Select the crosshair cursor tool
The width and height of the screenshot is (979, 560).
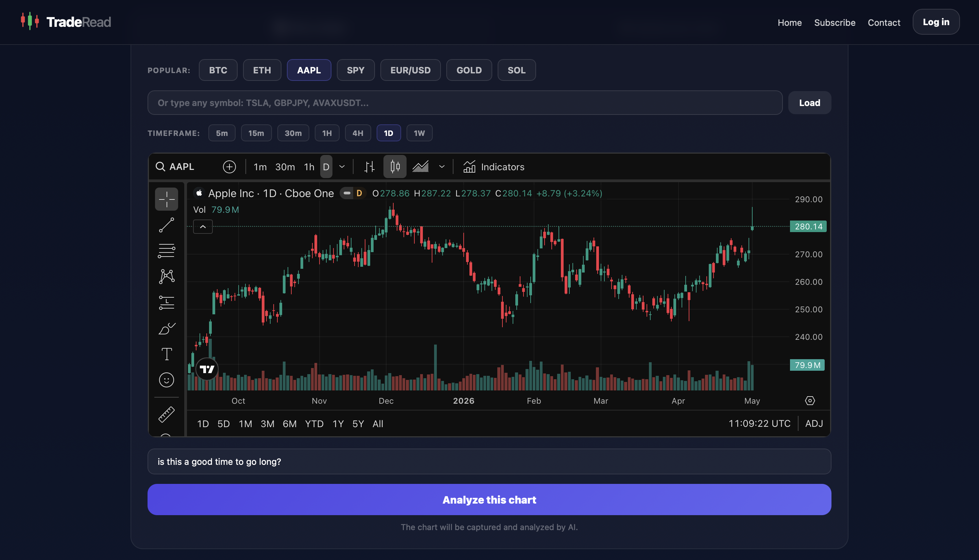tap(167, 199)
